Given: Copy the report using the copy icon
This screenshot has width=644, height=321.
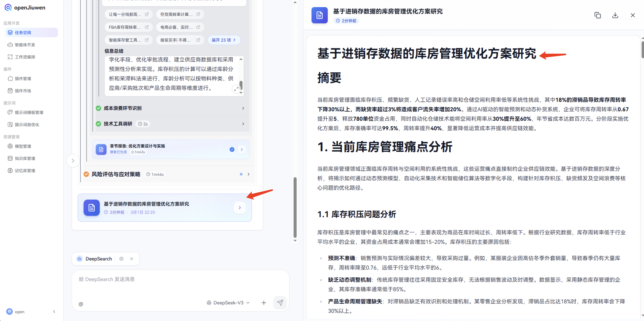Looking at the screenshot, I should pyautogui.click(x=598, y=15).
